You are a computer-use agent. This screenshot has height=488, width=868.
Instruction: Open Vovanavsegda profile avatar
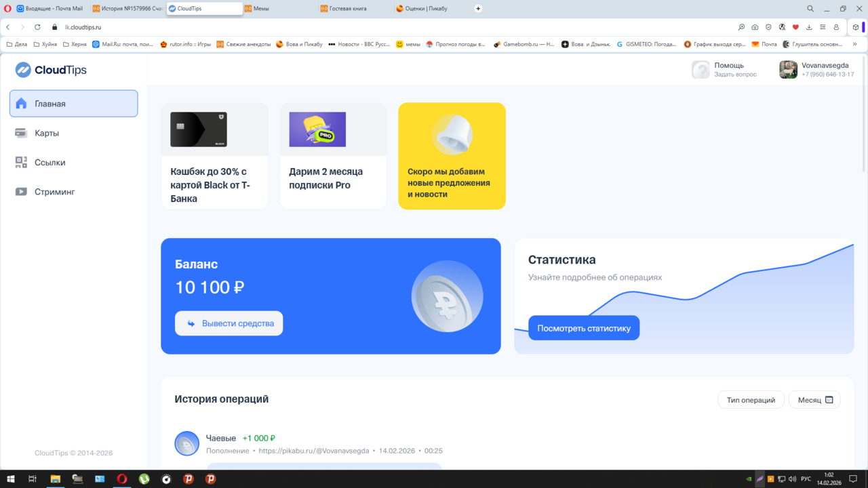pyautogui.click(x=788, y=70)
